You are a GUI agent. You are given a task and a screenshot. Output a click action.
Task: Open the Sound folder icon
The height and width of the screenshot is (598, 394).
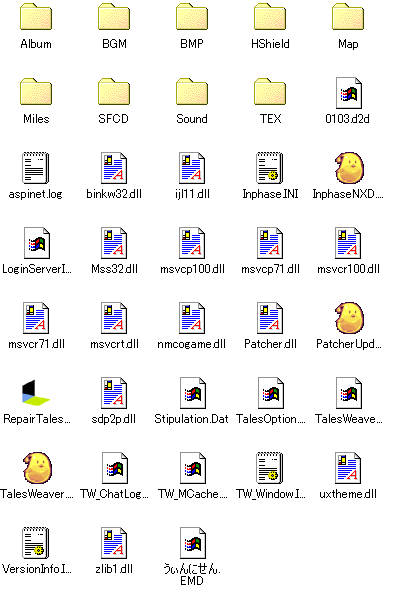coord(192,92)
